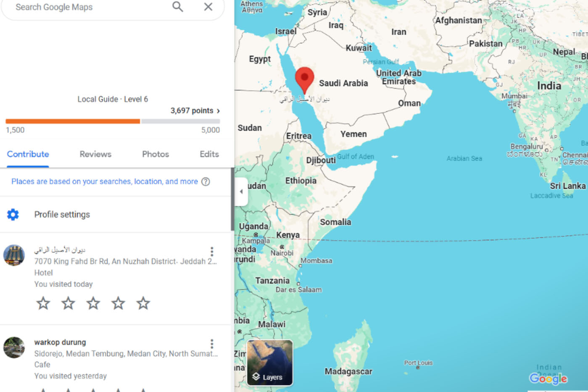Click the Local Guide level progress bar

[x=113, y=121]
